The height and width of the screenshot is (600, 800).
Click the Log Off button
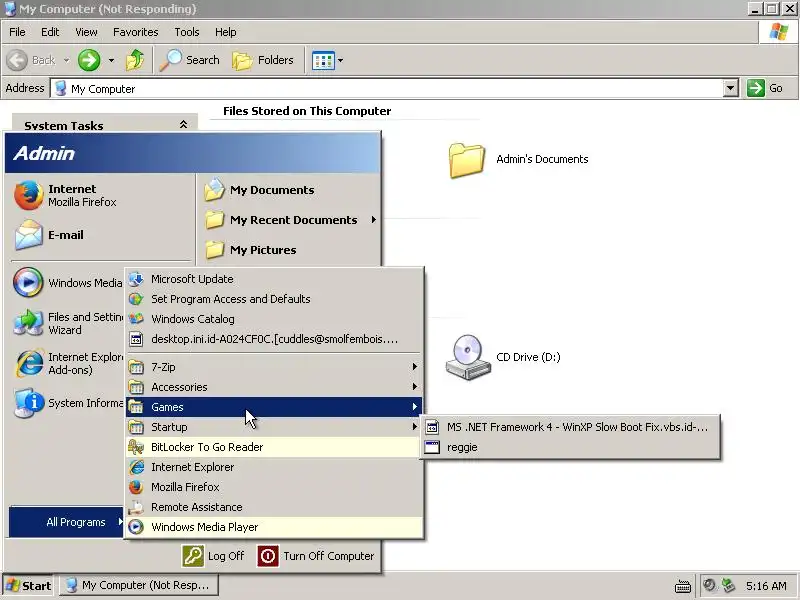(x=213, y=556)
